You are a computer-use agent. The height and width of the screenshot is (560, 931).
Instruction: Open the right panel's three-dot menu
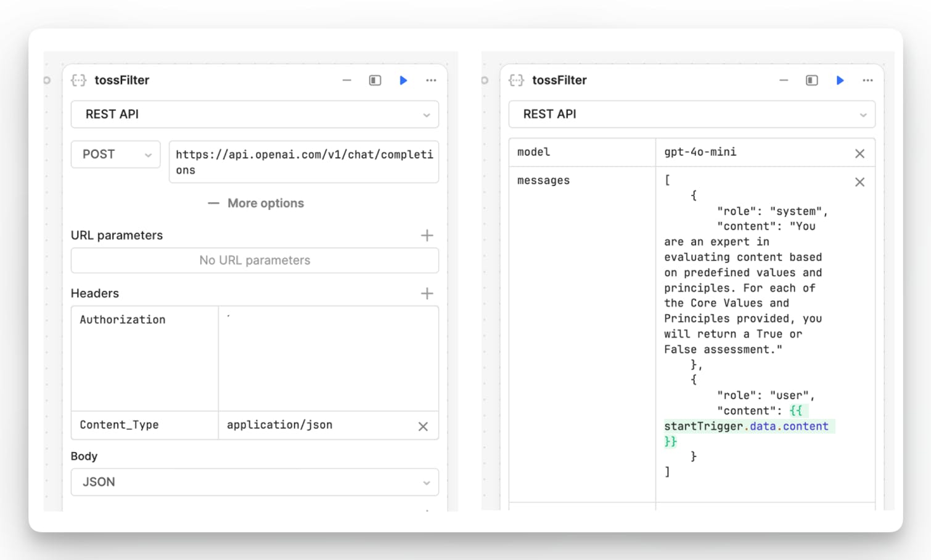(x=867, y=80)
